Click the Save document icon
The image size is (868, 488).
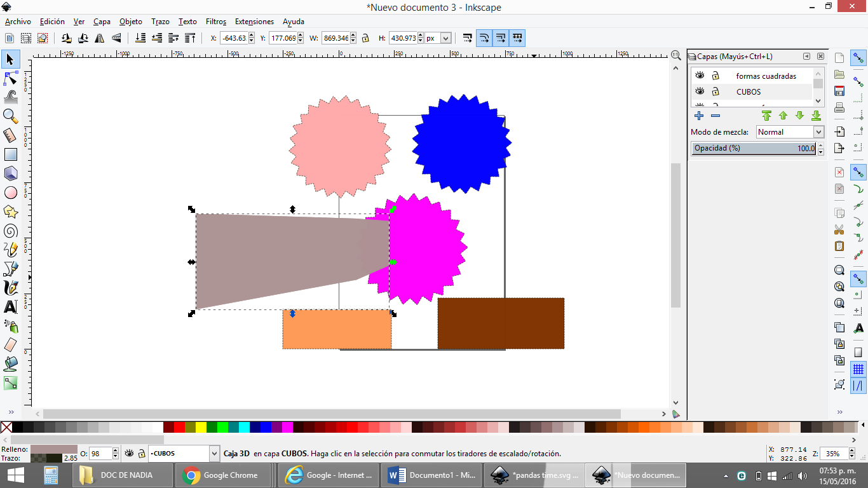click(839, 91)
